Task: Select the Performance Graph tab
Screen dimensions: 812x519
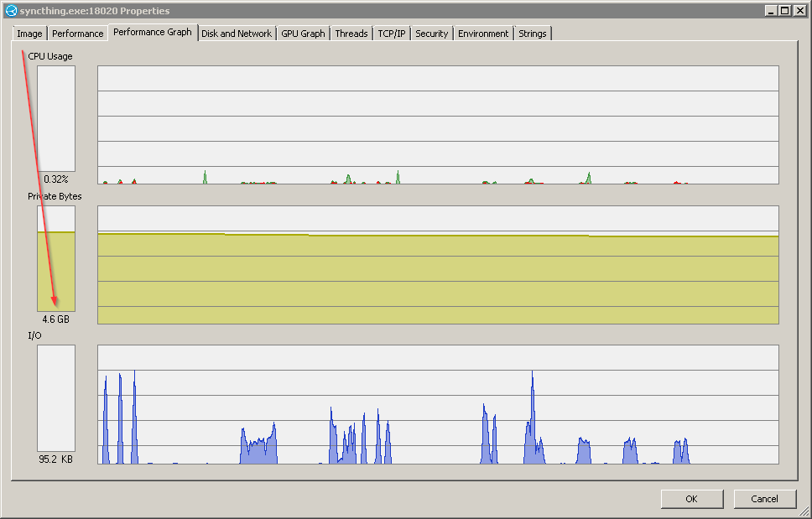Action: [x=152, y=33]
